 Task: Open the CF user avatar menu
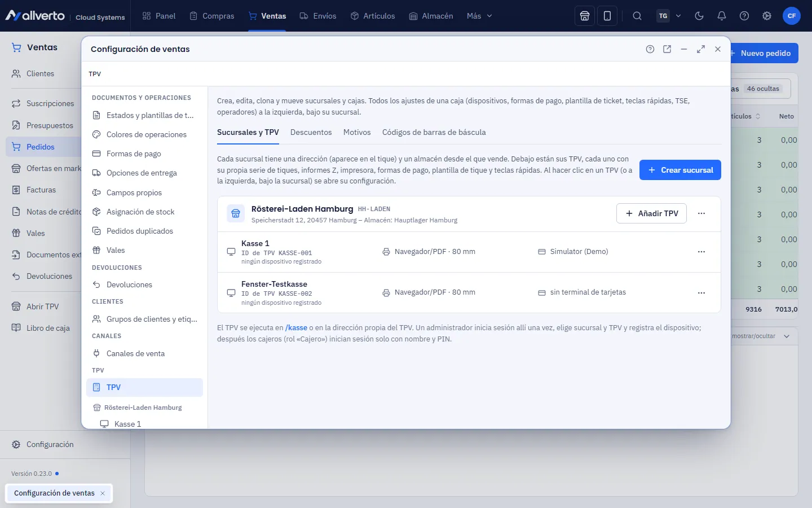(792, 16)
